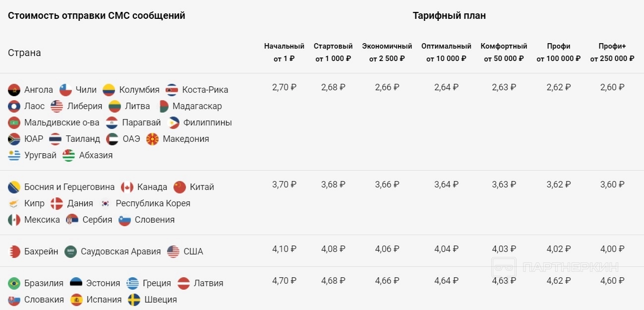Click the Партнеркин watermark logo
644x310 pixels.
tap(555, 267)
